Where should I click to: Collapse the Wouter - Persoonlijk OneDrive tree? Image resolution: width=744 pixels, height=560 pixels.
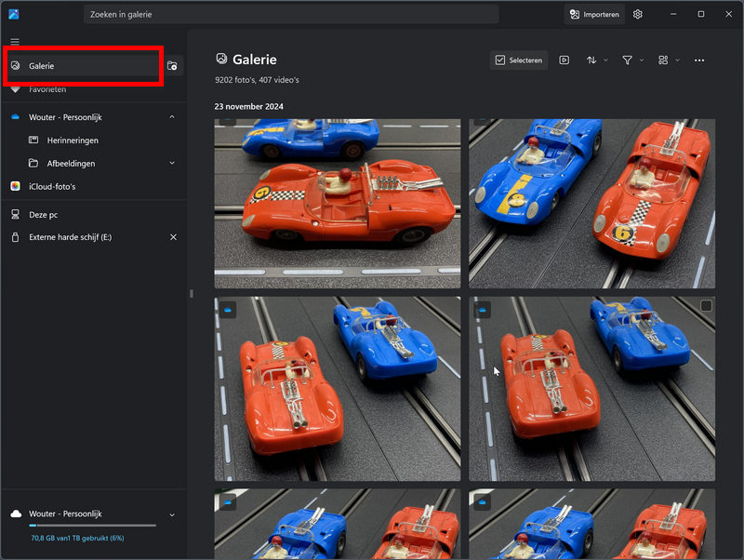tap(172, 117)
